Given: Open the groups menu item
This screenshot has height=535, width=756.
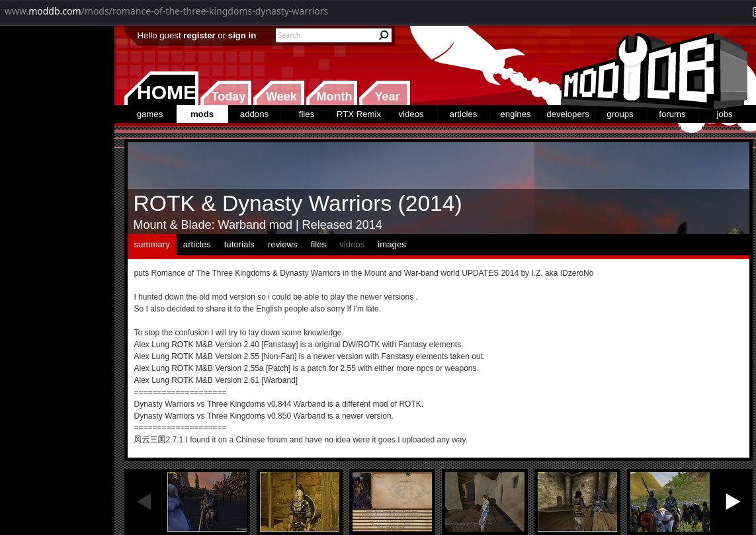Looking at the screenshot, I should click(x=620, y=114).
